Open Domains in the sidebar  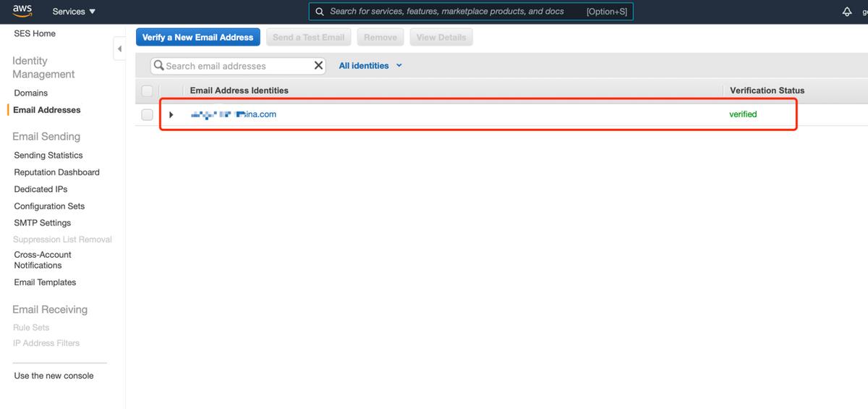pyautogui.click(x=31, y=93)
